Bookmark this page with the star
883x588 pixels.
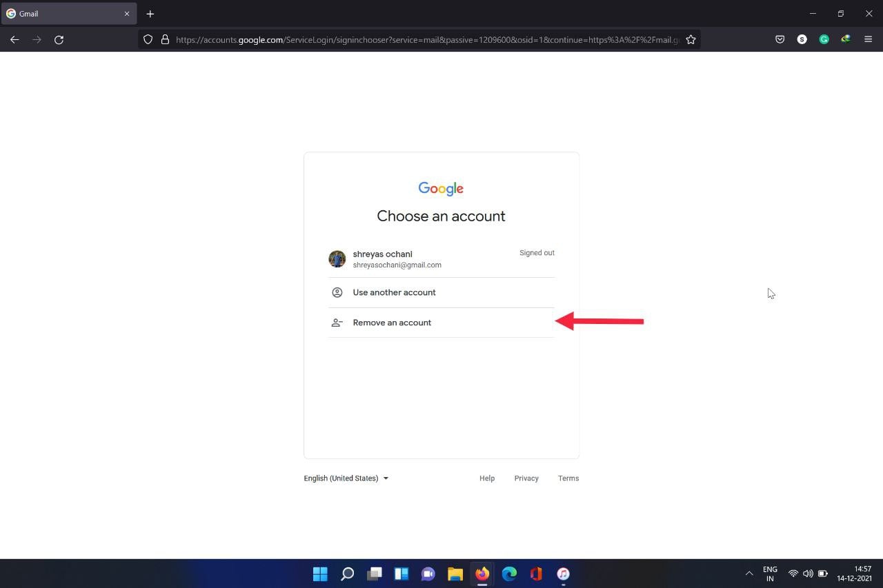click(x=691, y=40)
